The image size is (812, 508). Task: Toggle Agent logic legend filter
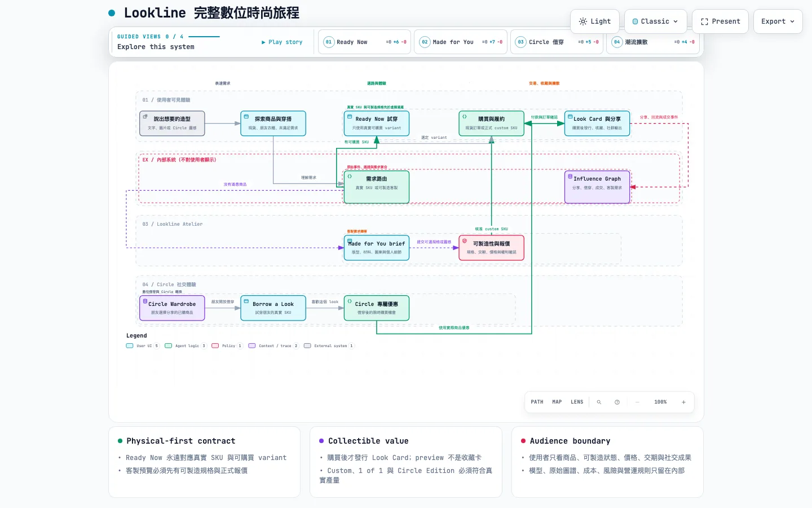186,346
